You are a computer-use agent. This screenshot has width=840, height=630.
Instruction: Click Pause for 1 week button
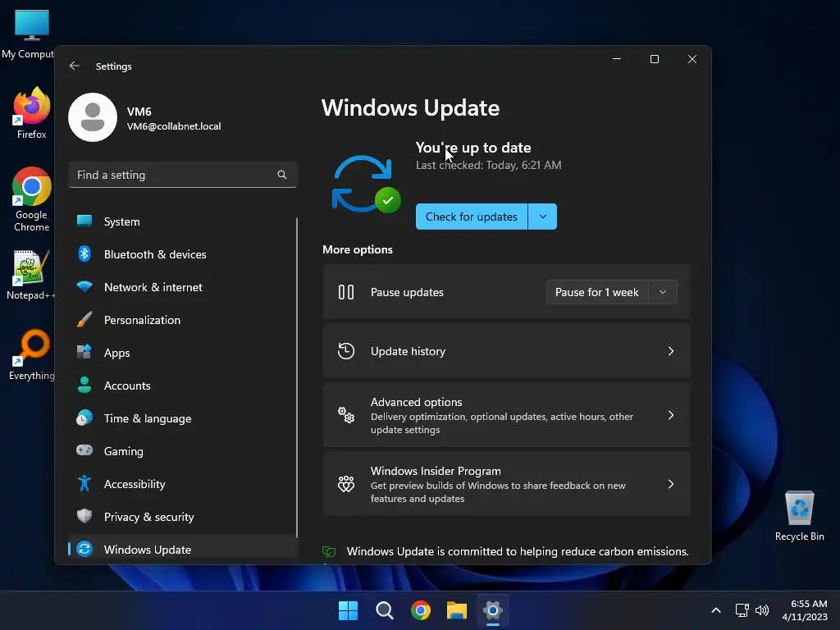pos(597,292)
